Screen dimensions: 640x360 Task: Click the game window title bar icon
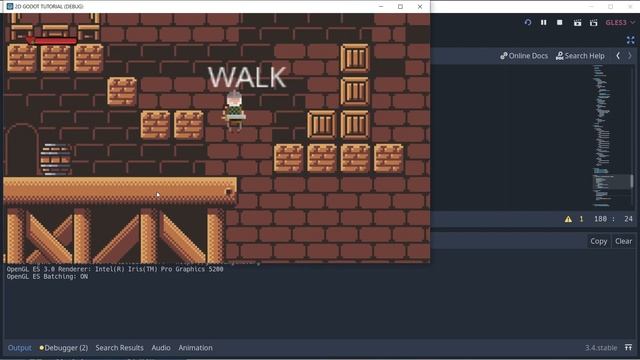pyautogui.click(x=10, y=7)
